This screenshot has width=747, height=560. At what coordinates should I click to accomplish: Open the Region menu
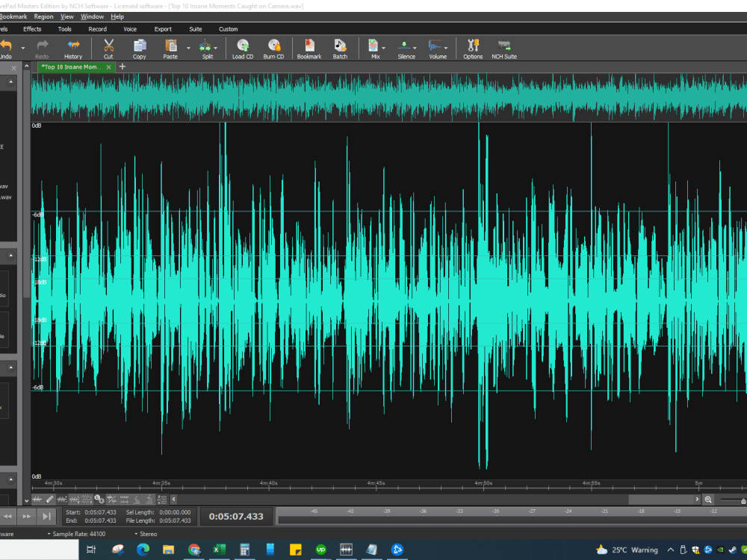coord(43,16)
